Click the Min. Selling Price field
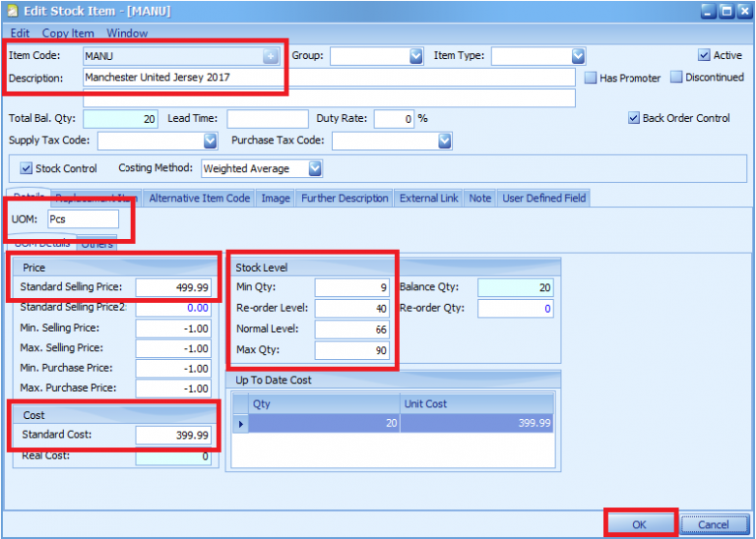Viewport: 756px width, 539px height. click(173, 329)
